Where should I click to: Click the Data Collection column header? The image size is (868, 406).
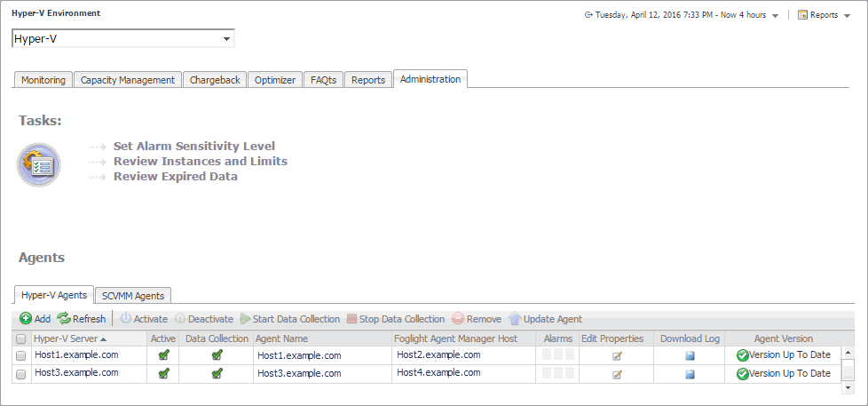click(217, 338)
